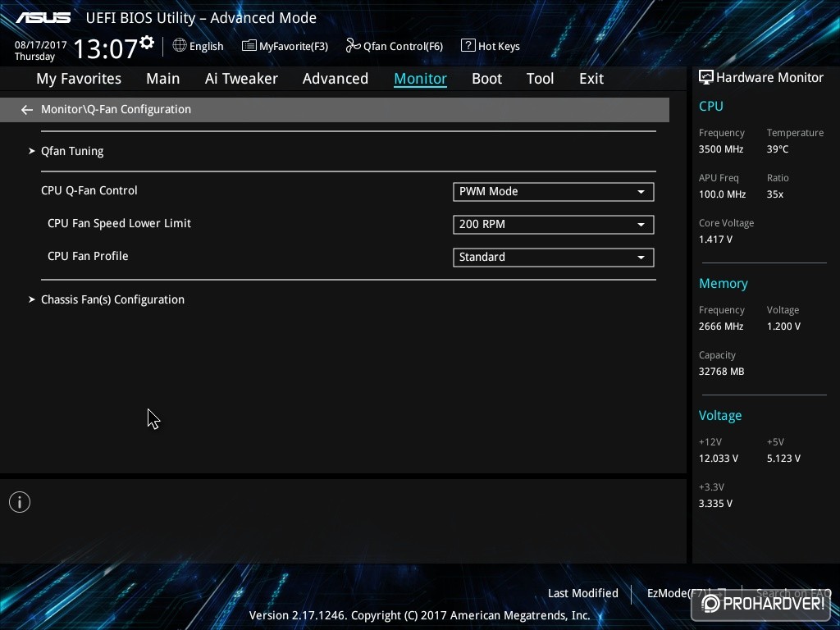Image resolution: width=840 pixels, height=630 pixels.
Task: Switch to the Tool tab
Action: click(x=540, y=79)
